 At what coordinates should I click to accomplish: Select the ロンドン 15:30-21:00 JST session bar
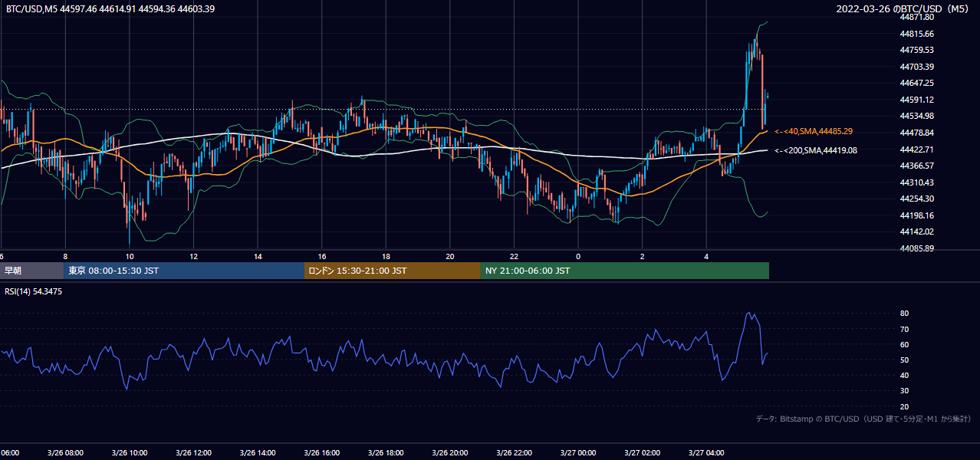393,271
